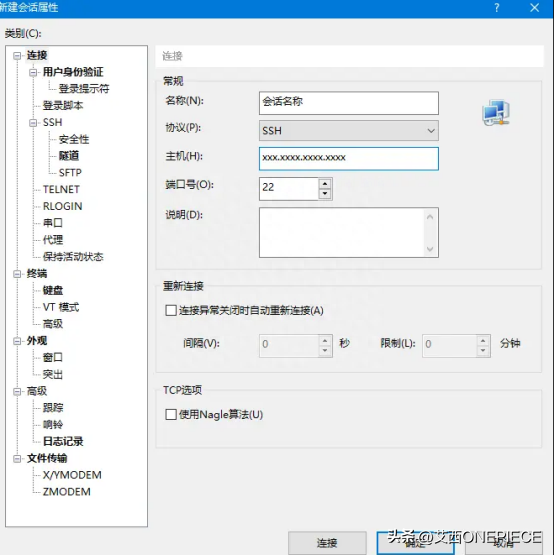Select 键盘 under 终端
The height and width of the screenshot is (556, 554).
click(x=52, y=290)
